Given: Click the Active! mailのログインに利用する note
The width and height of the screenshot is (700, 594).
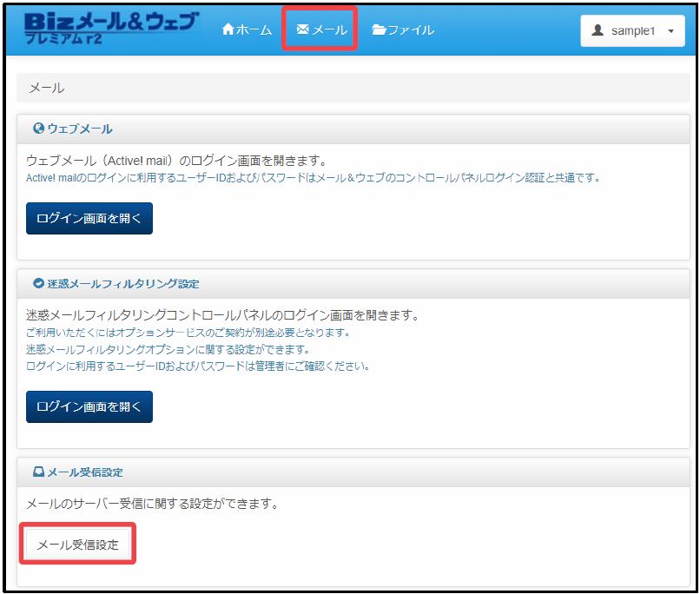Looking at the screenshot, I should pyautogui.click(x=314, y=178).
